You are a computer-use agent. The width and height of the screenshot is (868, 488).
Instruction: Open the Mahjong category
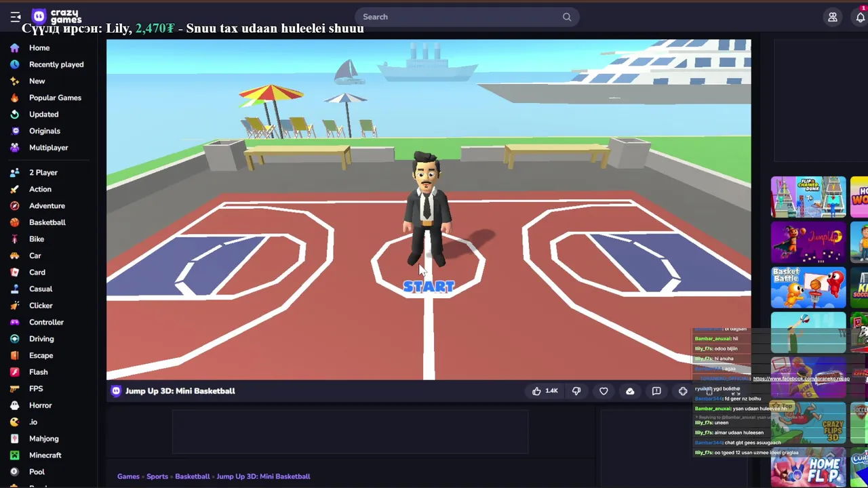(43, 439)
